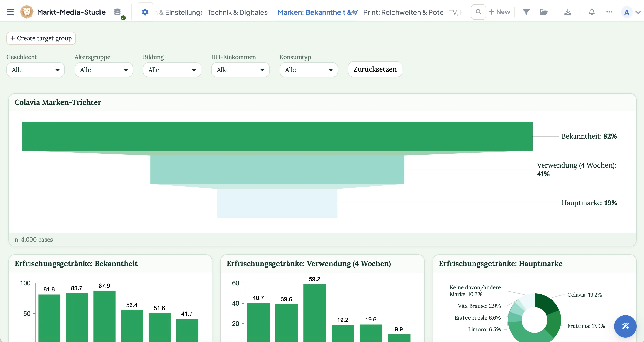This screenshot has width=644, height=342.
Task: Click 'Erfrischungsgetränke: Hauptmarke' card title
Action: click(x=501, y=264)
